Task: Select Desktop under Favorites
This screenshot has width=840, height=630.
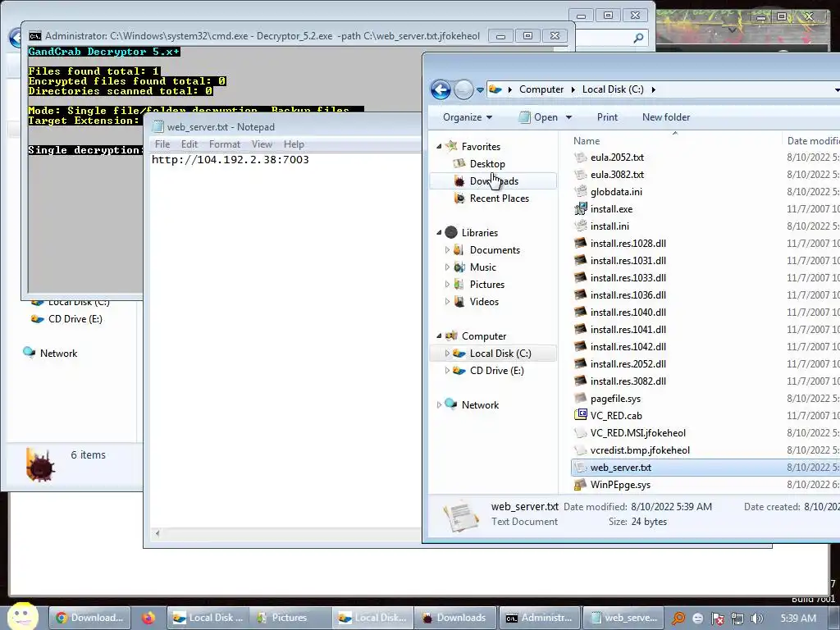Action: click(487, 164)
